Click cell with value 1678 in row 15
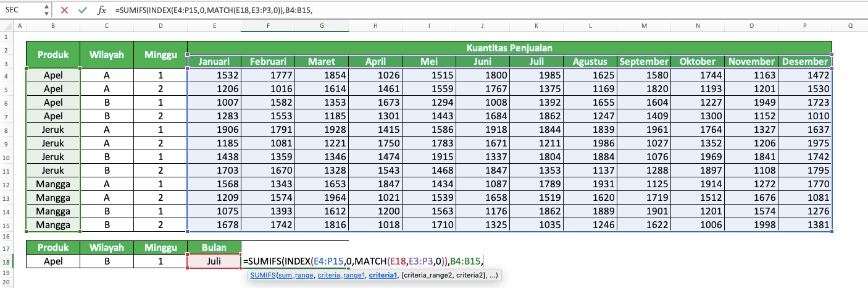This screenshot has height=288, width=868. [214, 225]
